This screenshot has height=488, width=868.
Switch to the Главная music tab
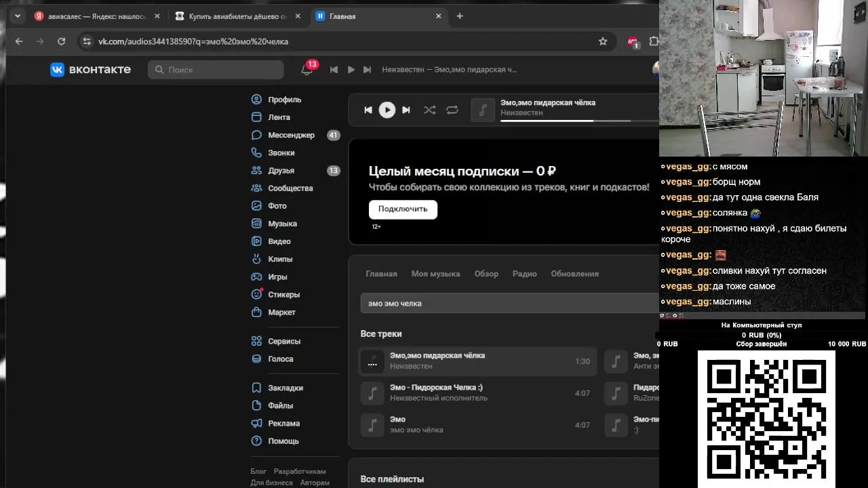coord(381,274)
